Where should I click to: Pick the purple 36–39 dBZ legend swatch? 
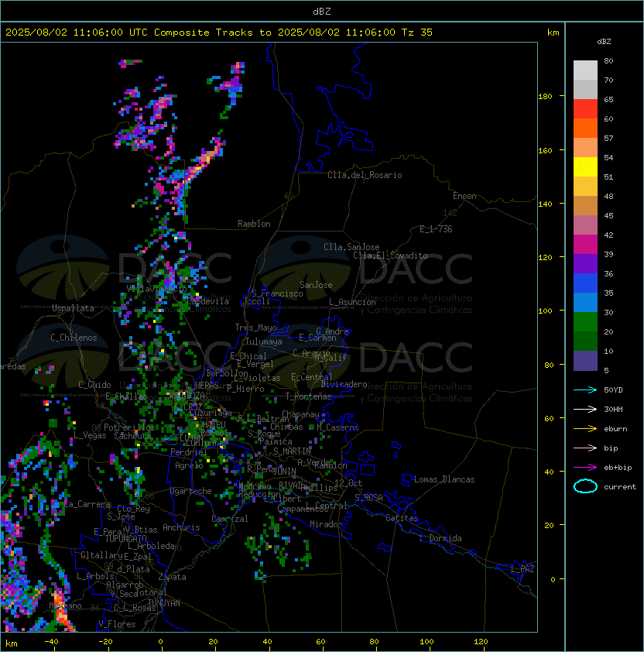(585, 263)
